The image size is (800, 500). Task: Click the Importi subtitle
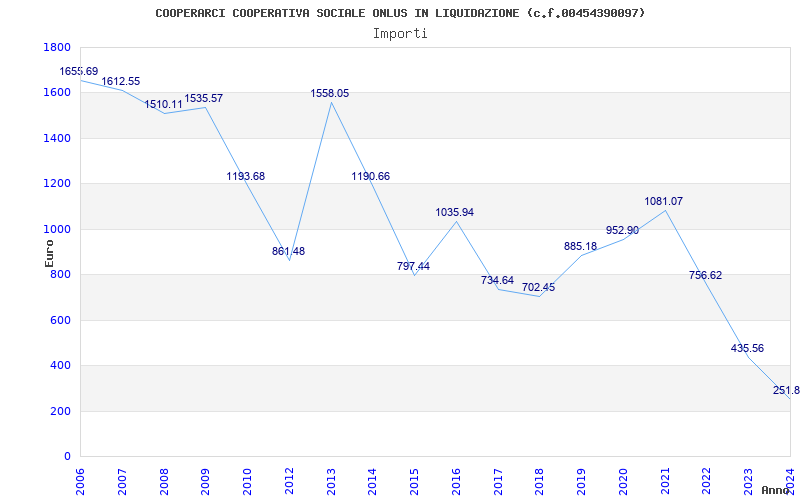[x=400, y=34]
